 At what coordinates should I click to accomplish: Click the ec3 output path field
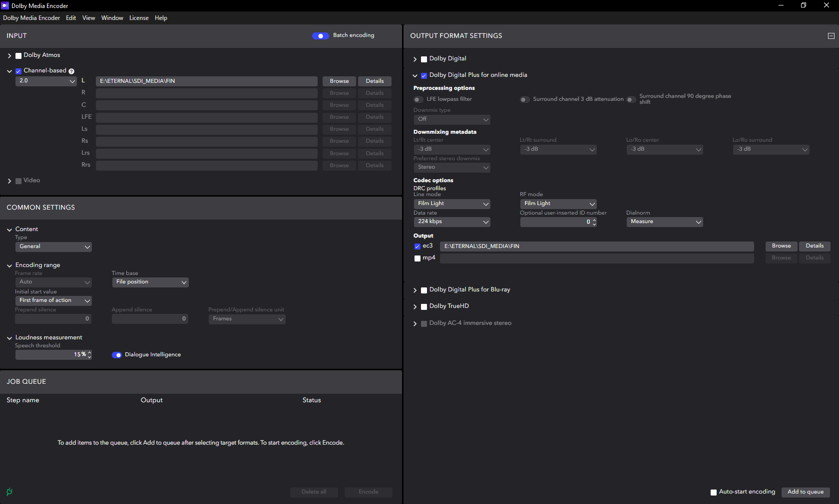coord(596,247)
